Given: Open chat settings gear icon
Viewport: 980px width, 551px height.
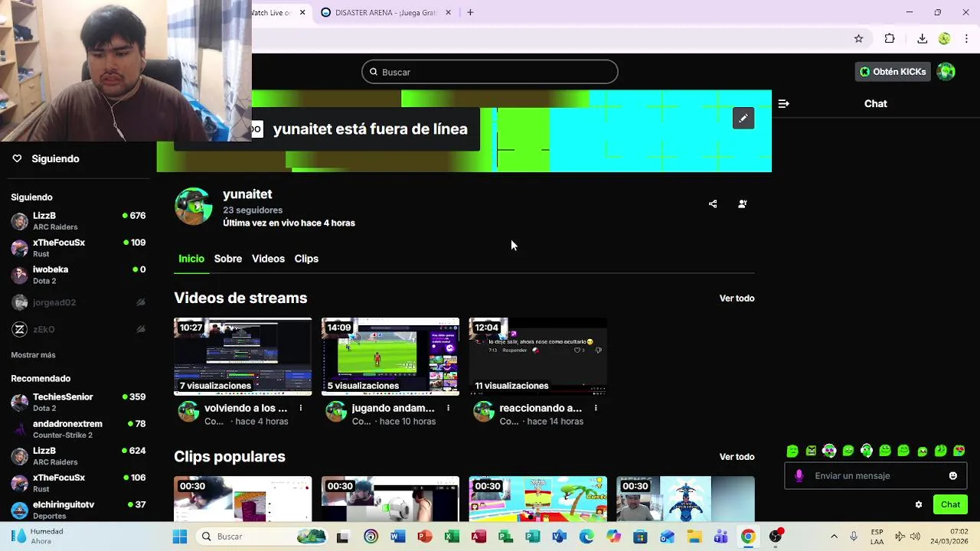Looking at the screenshot, I should point(919,504).
